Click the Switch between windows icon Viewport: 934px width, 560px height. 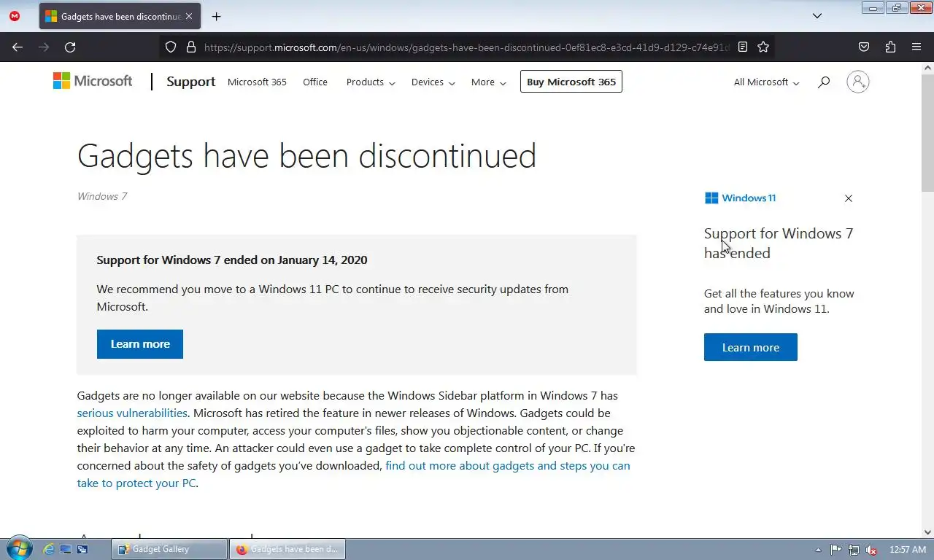click(82, 549)
